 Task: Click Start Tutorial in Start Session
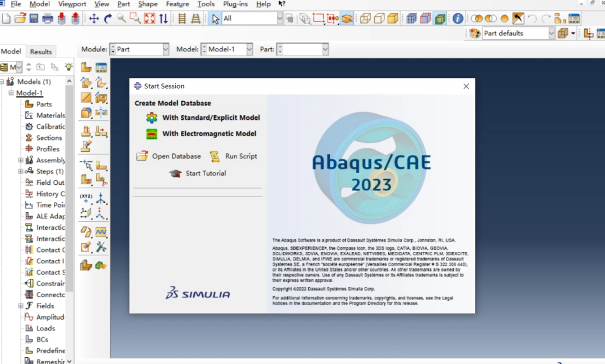click(x=198, y=174)
